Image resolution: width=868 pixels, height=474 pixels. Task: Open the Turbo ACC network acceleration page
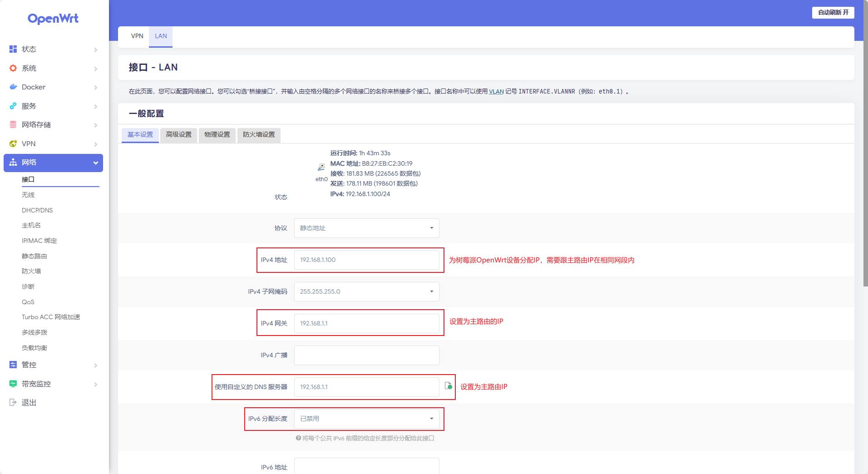coord(51,317)
